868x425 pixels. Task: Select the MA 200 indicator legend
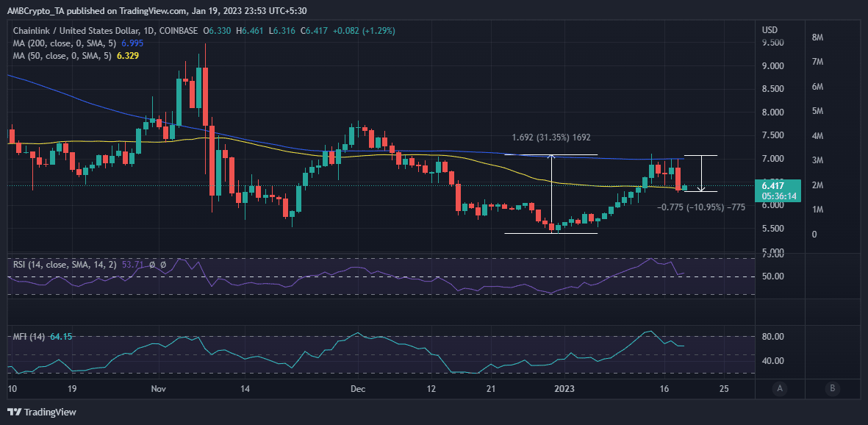tap(69, 43)
